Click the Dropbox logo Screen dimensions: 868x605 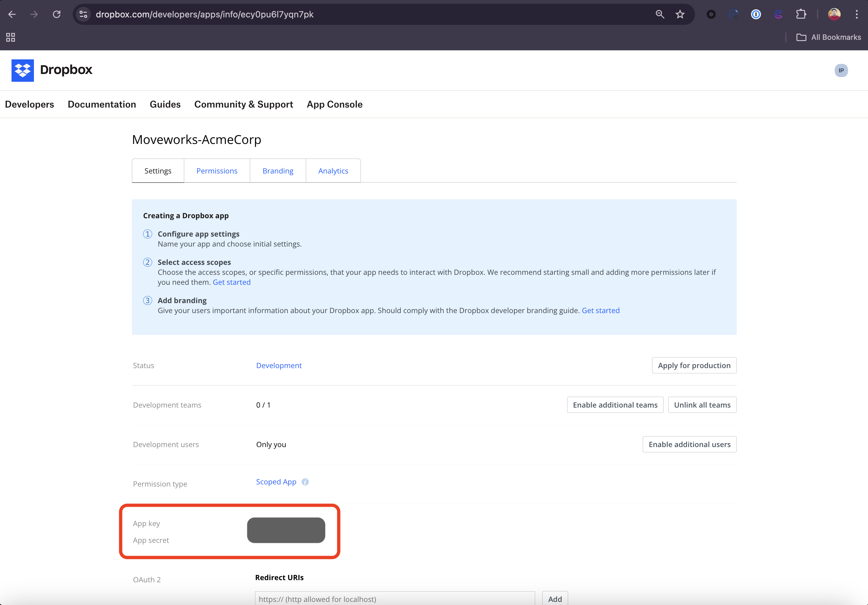pyautogui.click(x=52, y=70)
